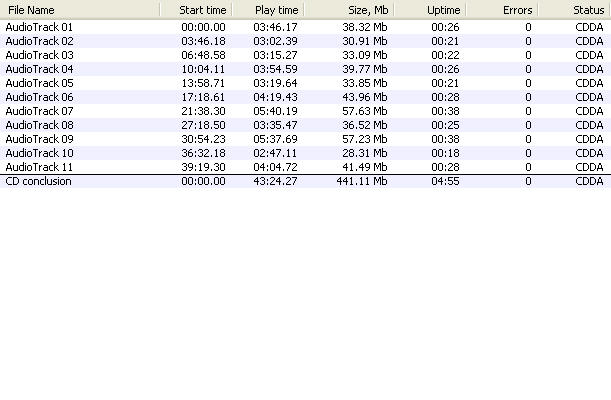Click the 441.11 Mb total size cell
Viewport: 611px width, 400px height.
[x=364, y=182]
